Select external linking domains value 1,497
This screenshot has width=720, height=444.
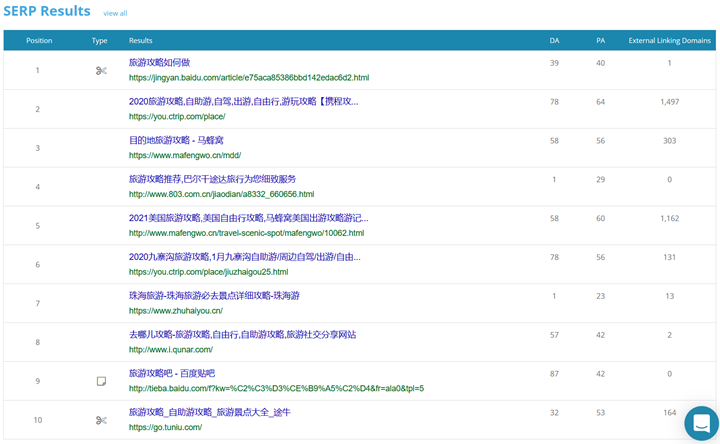click(669, 102)
